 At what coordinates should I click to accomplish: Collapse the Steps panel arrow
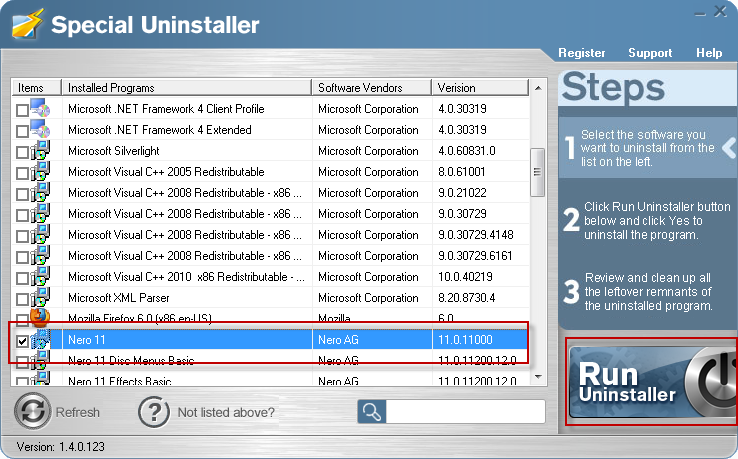pos(729,147)
